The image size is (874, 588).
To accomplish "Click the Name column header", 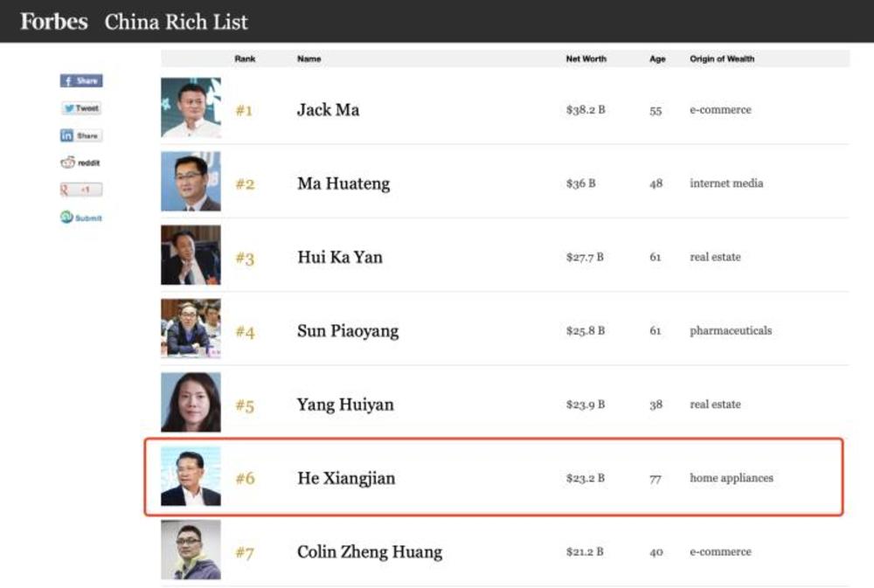I will click(x=309, y=59).
